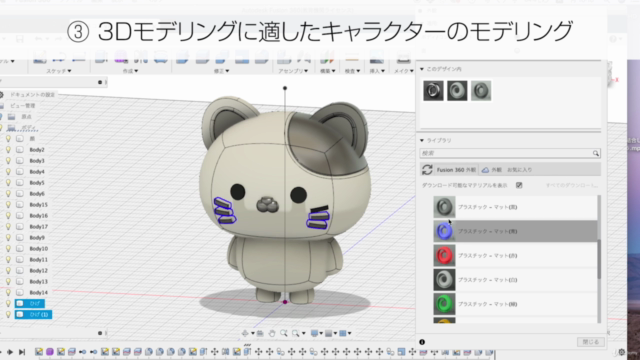Toggle lightbulb of the ひげ (1) body
The image size is (640, 360).
pos(8,315)
